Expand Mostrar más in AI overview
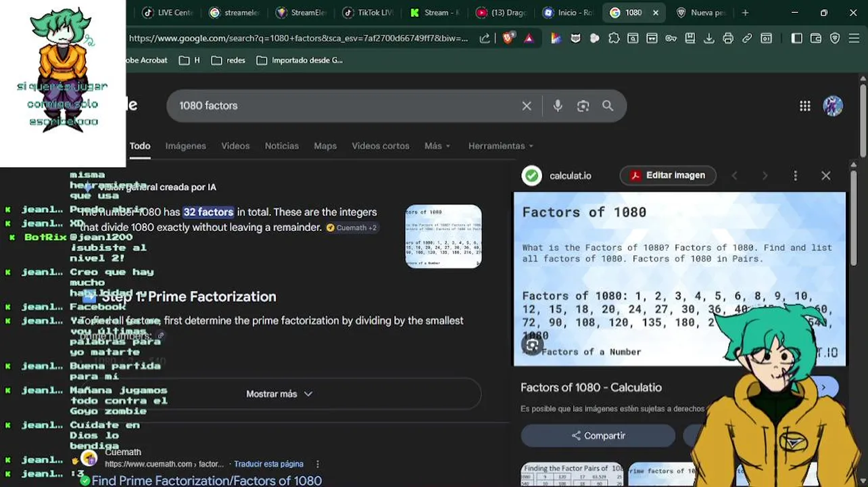 [x=279, y=394]
